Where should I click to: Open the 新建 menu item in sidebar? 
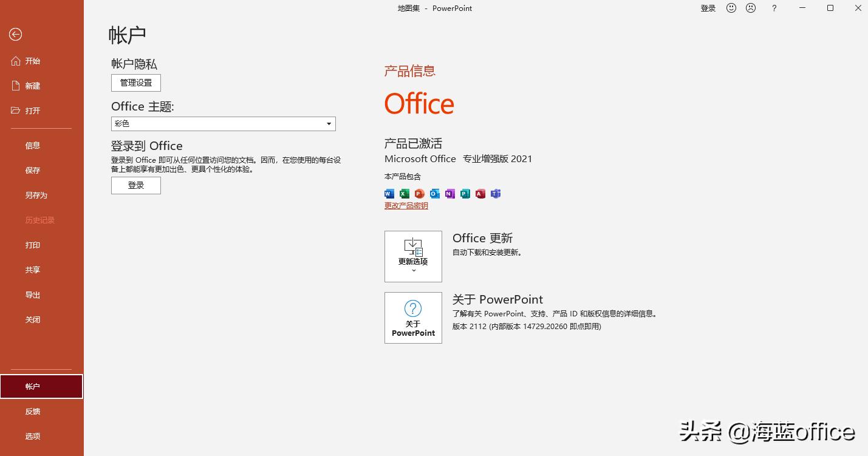(33, 86)
